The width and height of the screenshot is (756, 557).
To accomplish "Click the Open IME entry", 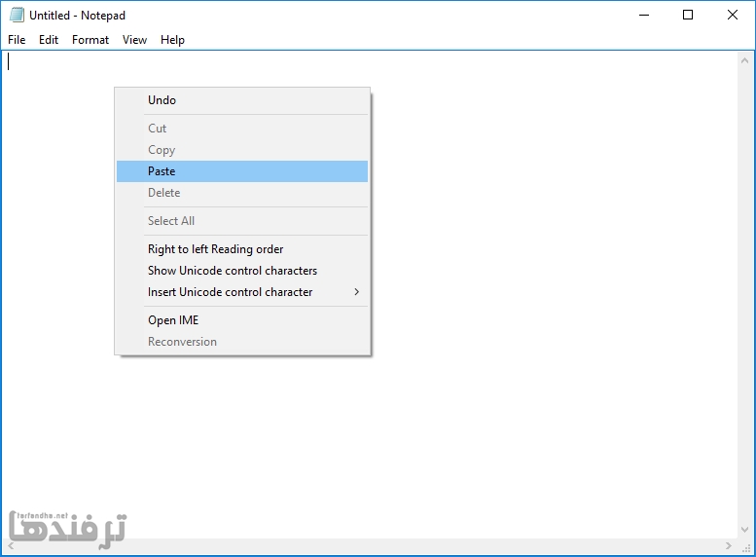I will click(242, 320).
